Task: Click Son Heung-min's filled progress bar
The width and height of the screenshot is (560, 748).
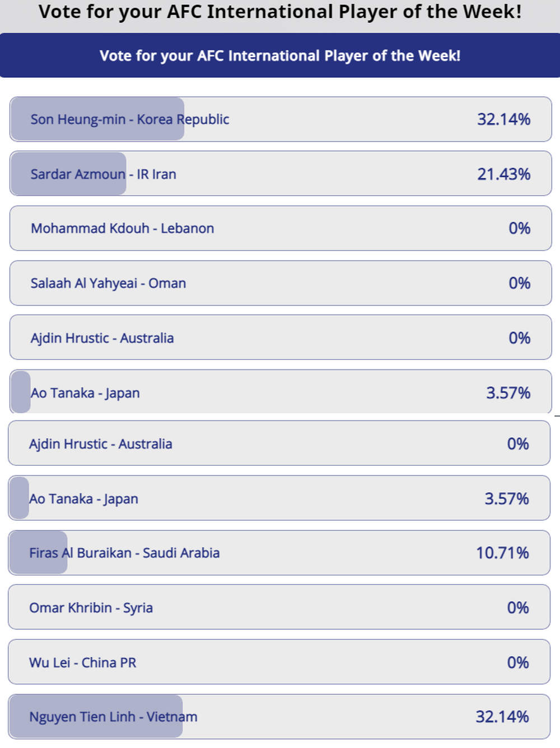Action: pos(97,119)
